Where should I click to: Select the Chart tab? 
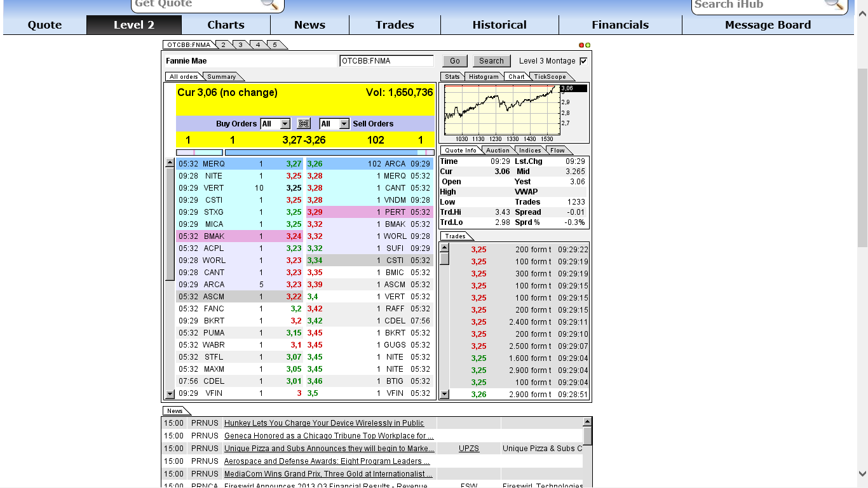pos(517,76)
